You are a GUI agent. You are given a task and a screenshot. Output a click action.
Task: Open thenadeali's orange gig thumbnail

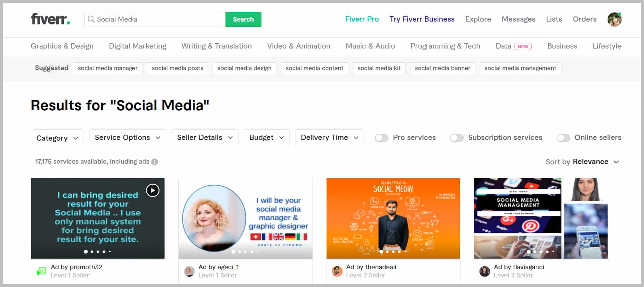[x=393, y=218]
